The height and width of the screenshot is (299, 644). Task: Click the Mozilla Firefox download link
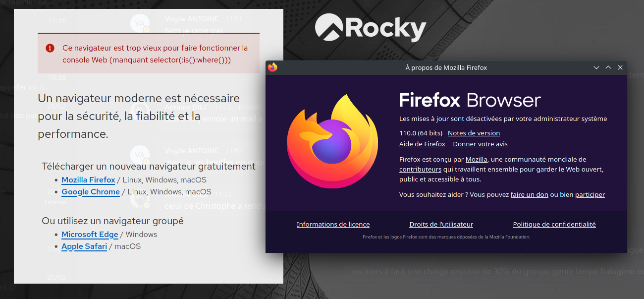[x=88, y=180]
